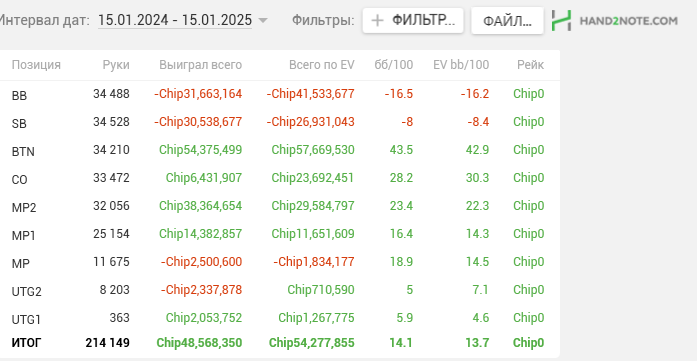Image resolution: width=697 pixels, height=361 pixels.
Task: Click the Hand2Note green logo icon
Action: coord(561,20)
